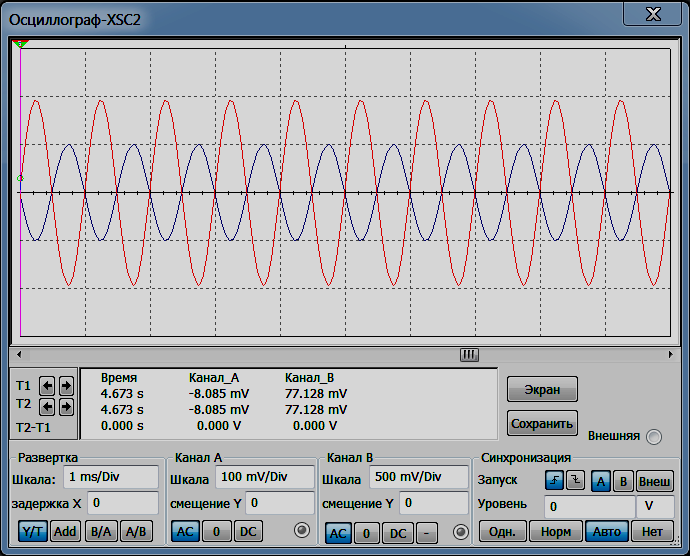Click the horizontal scrollbar thumb
This screenshot has height=556, width=690.
[x=469, y=354]
